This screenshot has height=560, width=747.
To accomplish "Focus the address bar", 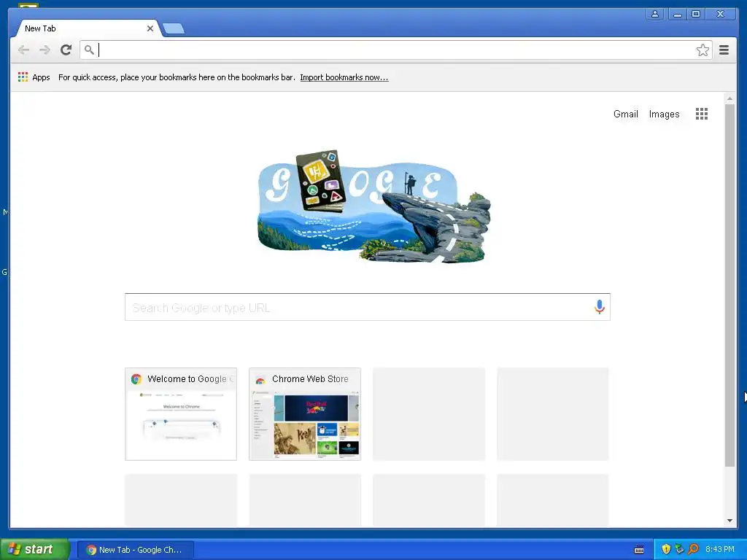I will tap(395, 50).
